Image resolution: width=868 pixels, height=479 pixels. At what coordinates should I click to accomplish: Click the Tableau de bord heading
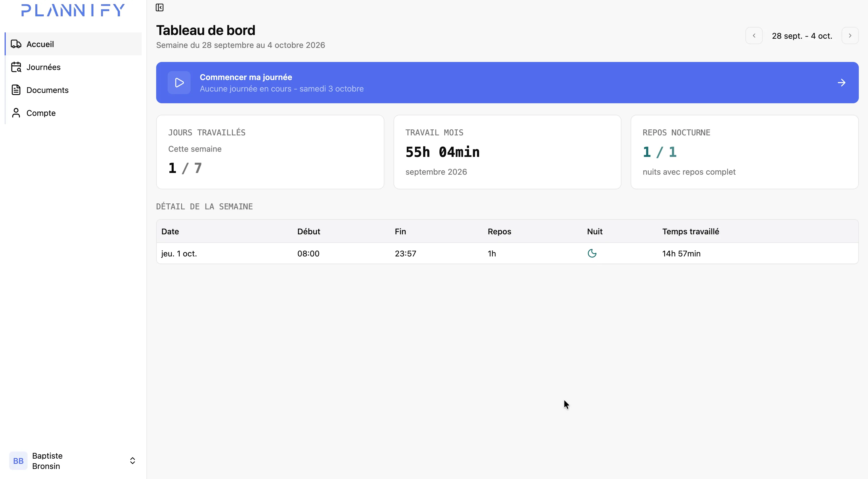(206, 30)
